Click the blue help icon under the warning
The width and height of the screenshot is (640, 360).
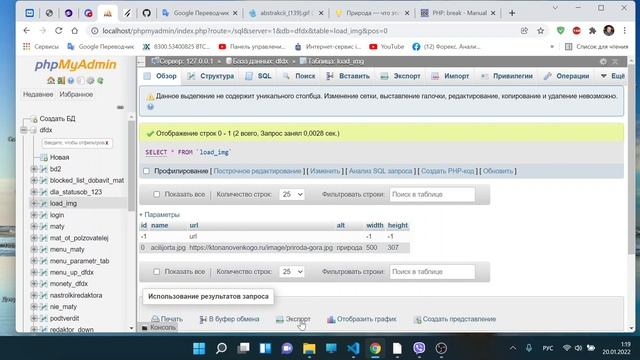coord(151,107)
